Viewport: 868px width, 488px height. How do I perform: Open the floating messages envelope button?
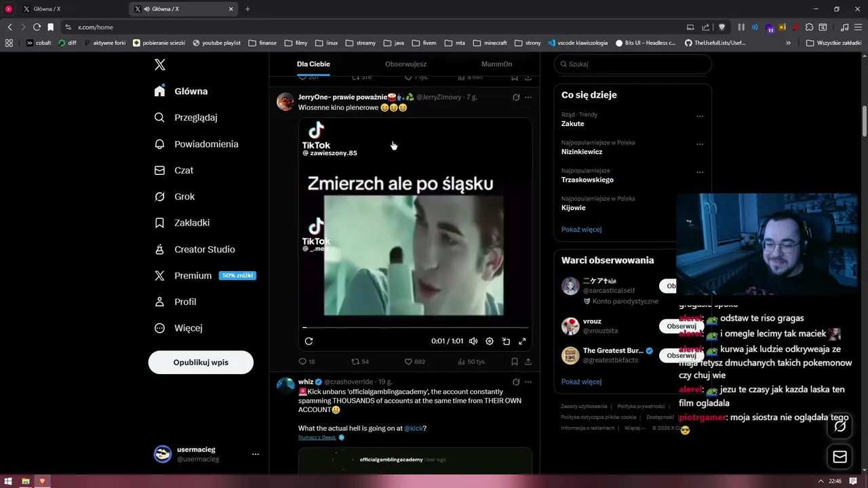(840, 457)
